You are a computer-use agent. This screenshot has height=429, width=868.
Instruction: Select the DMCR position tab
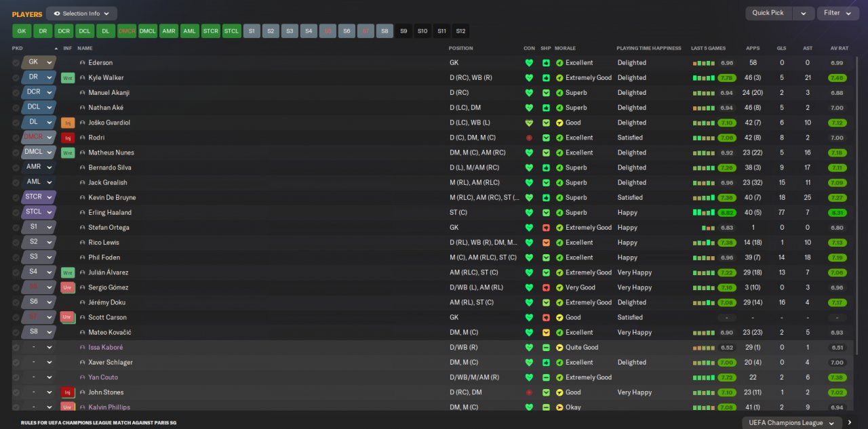coord(127,31)
